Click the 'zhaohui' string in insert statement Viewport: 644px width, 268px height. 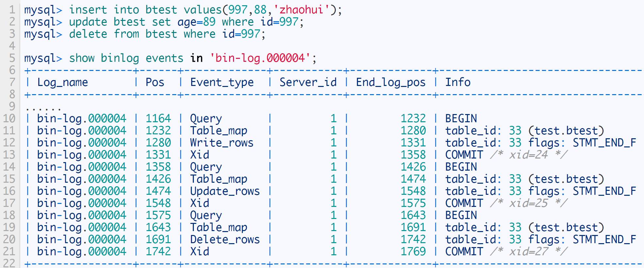301,10
